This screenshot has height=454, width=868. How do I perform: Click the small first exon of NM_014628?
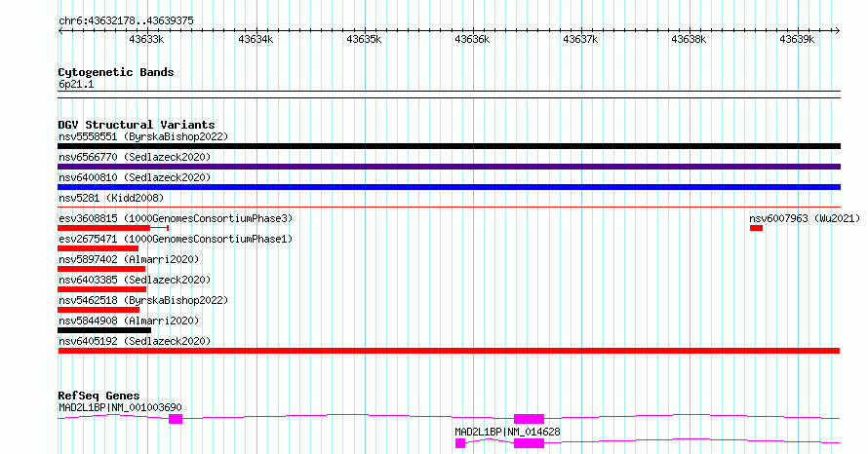(460, 443)
